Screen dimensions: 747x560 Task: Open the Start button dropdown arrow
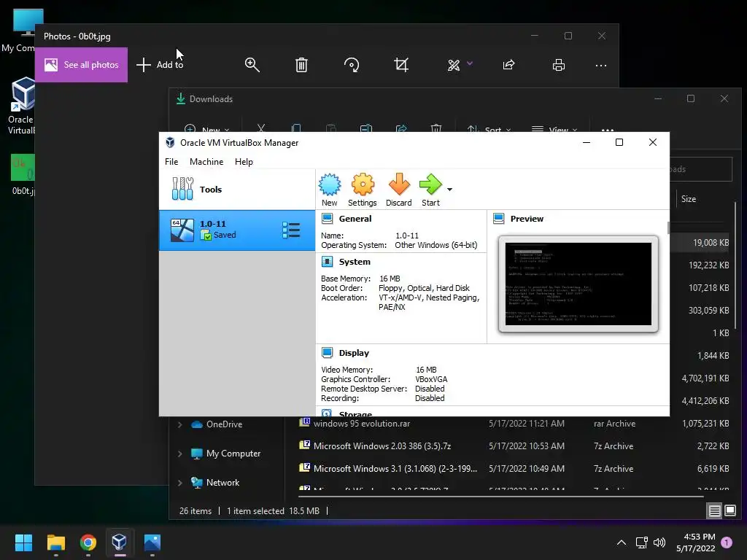click(x=449, y=190)
